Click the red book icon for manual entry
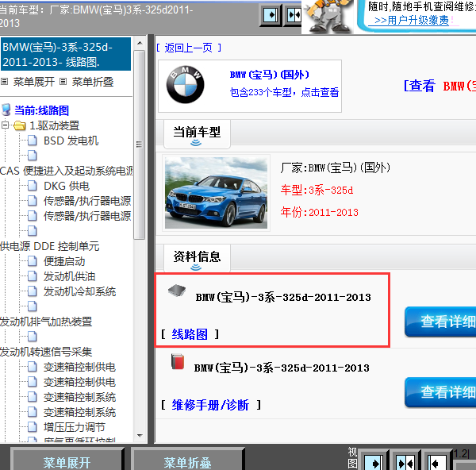This screenshot has width=476, height=470. click(178, 361)
